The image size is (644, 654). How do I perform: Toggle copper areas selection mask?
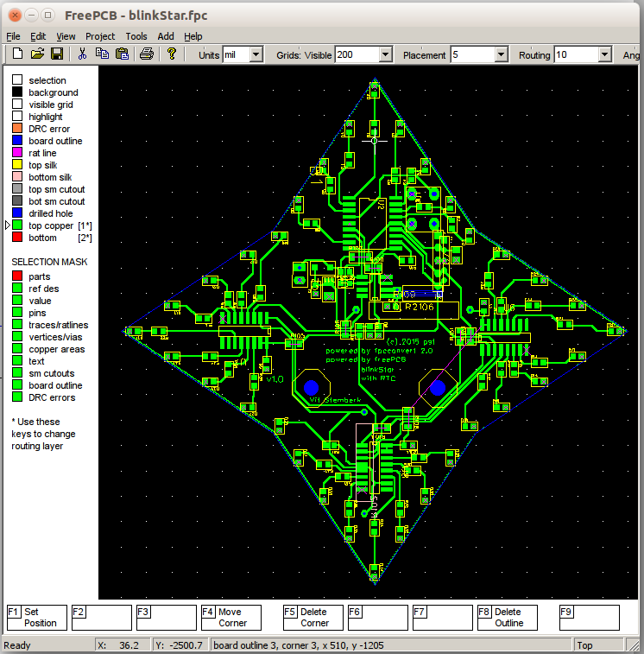point(17,348)
